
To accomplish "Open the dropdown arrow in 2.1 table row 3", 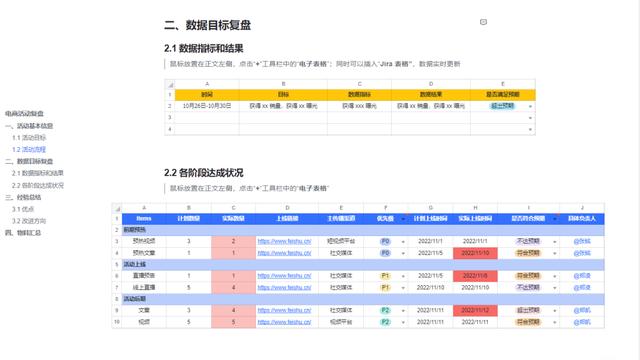I will click(x=530, y=118).
